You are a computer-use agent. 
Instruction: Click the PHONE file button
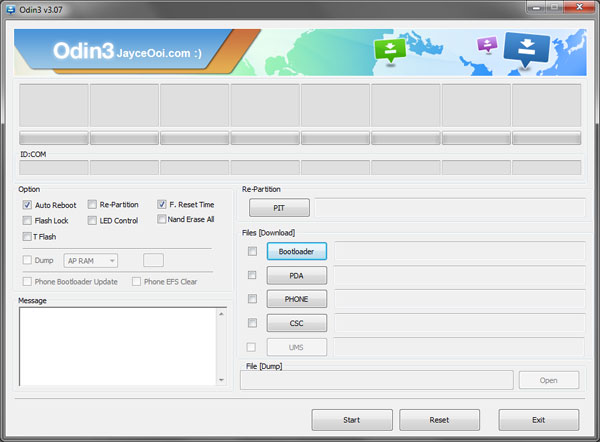click(x=297, y=299)
